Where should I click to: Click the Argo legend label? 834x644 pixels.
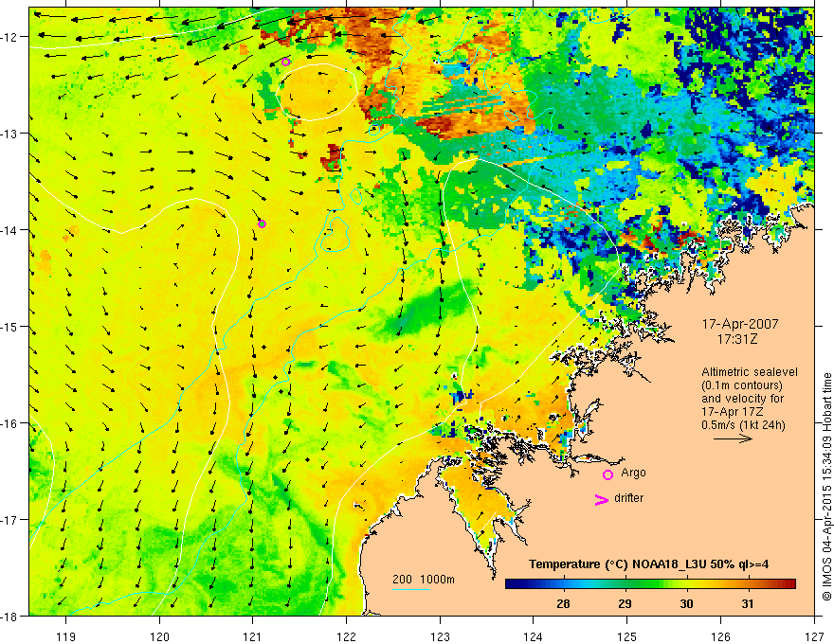coord(633,473)
